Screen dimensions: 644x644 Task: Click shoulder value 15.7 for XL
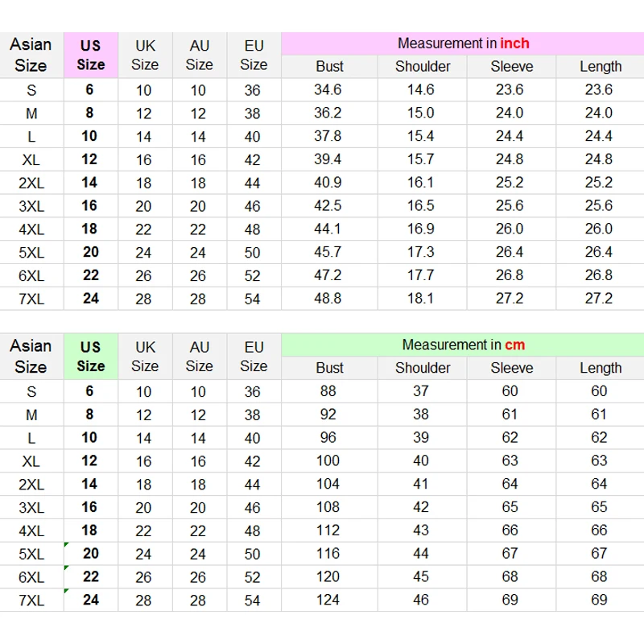(x=420, y=159)
